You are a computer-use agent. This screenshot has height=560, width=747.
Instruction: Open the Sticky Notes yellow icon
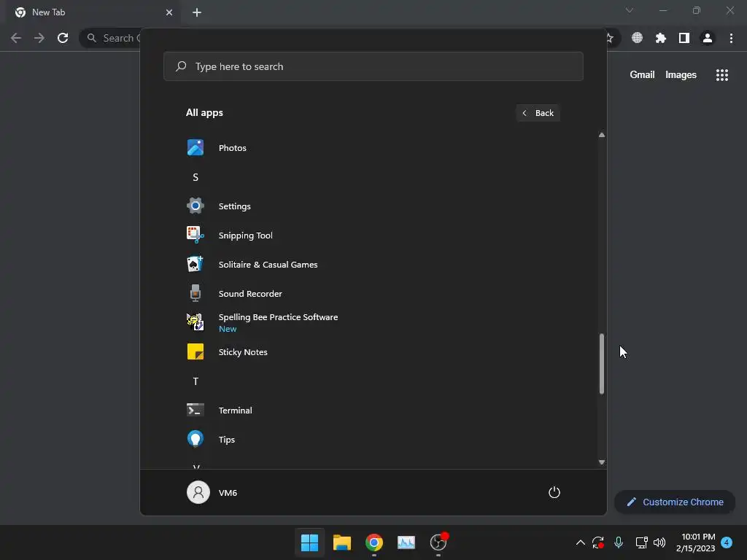[196, 351]
